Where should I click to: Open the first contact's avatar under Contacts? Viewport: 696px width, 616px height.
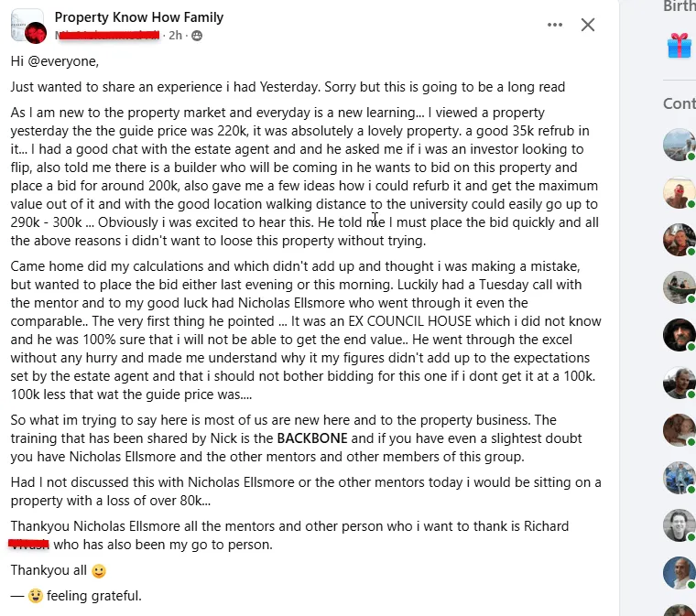pyautogui.click(x=680, y=145)
